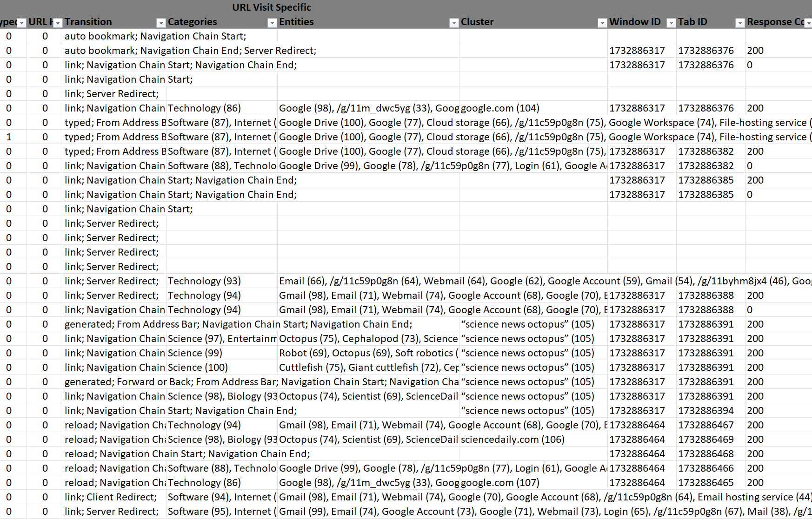Select Tab ID cell 1732886465
The image size is (812, 519).
coord(711,483)
